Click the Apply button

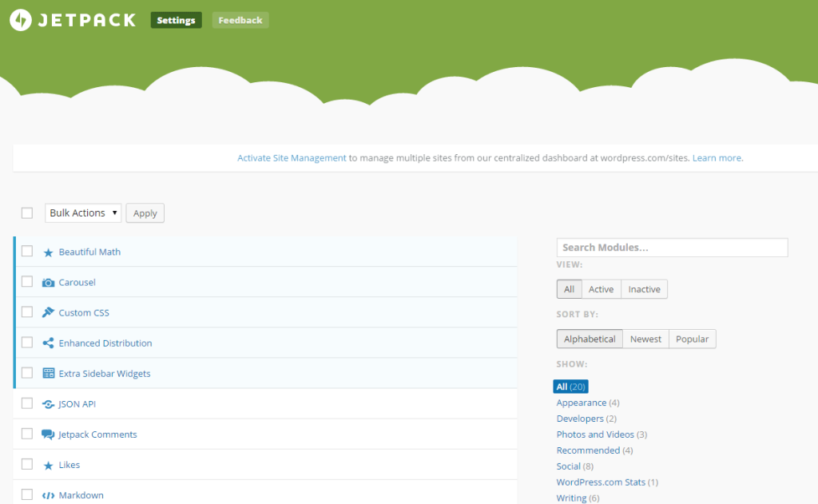(x=145, y=212)
